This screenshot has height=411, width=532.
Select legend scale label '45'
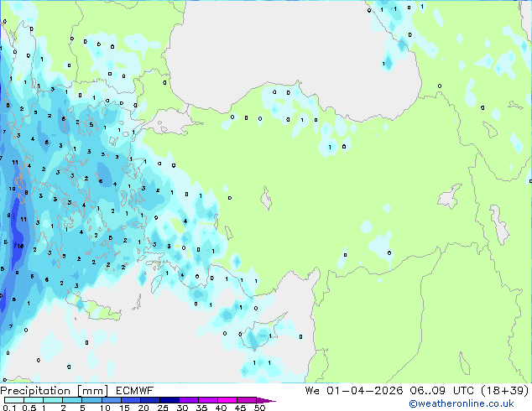point(240,408)
